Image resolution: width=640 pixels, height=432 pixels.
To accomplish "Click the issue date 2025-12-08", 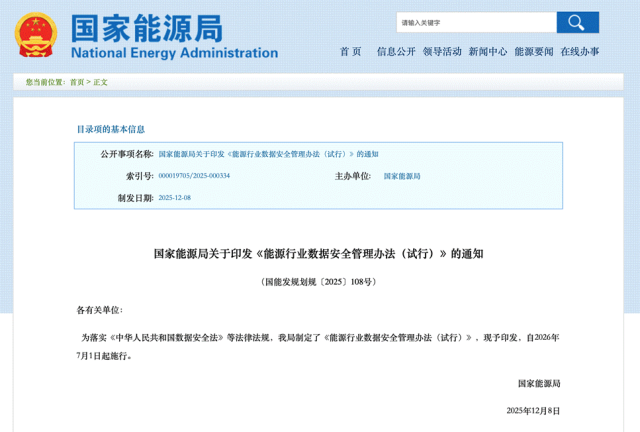I will (x=174, y=198).
